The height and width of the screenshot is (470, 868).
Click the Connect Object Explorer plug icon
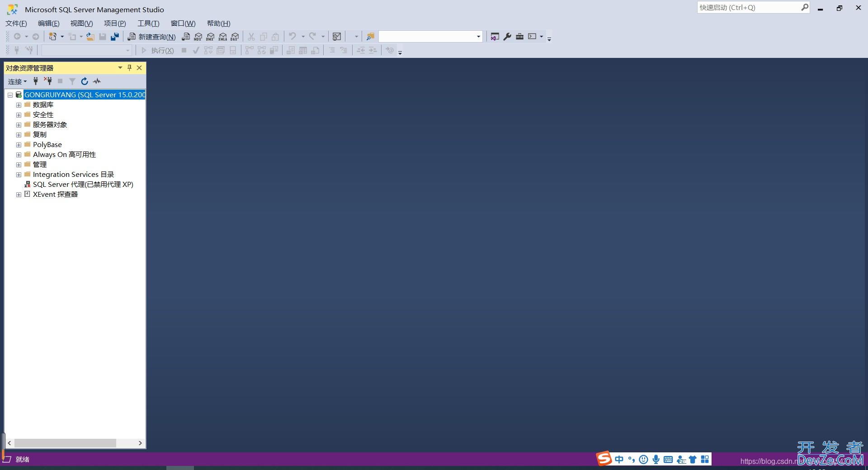pyautogui.click(x=36, y=81)
